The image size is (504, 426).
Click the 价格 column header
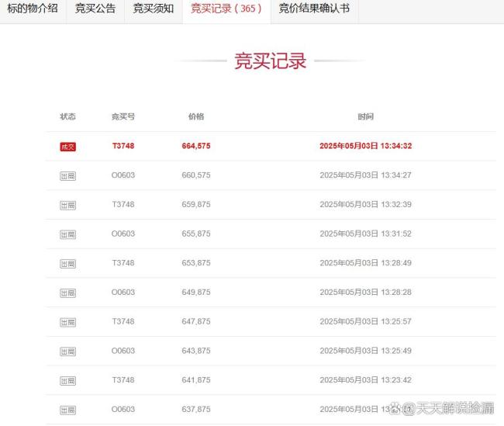click(x=196, y=116)
